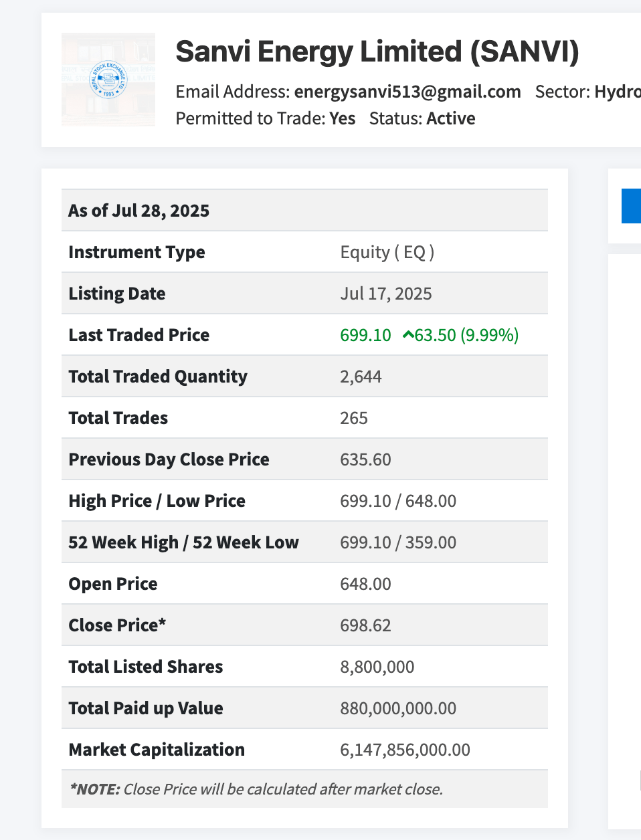Select the 'Open Price' label
The height and width of the screenshot is (840, 641).
click(x=113, y=584)
